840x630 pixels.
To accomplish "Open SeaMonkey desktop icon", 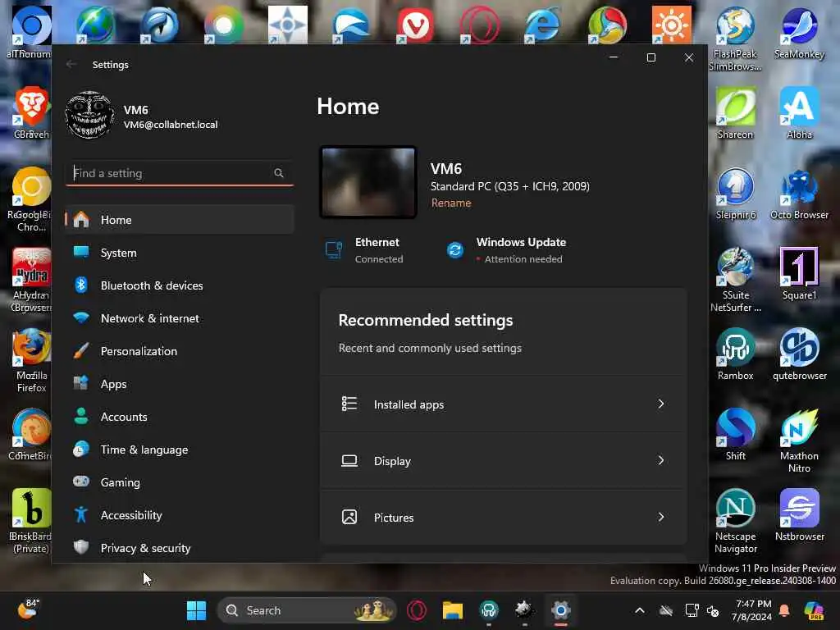I will (x=799, y=33).
